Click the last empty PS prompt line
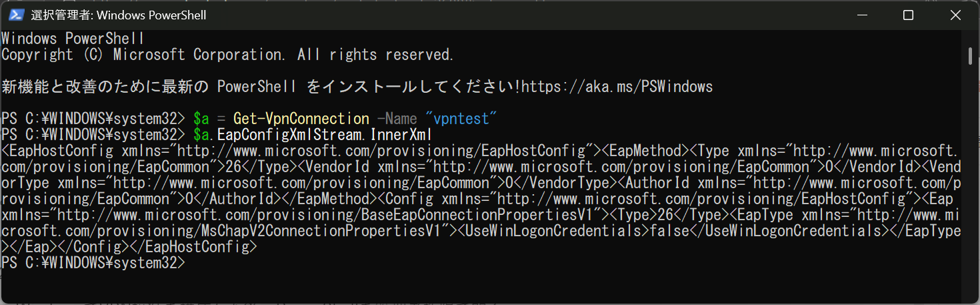 (x=92, y=263)
